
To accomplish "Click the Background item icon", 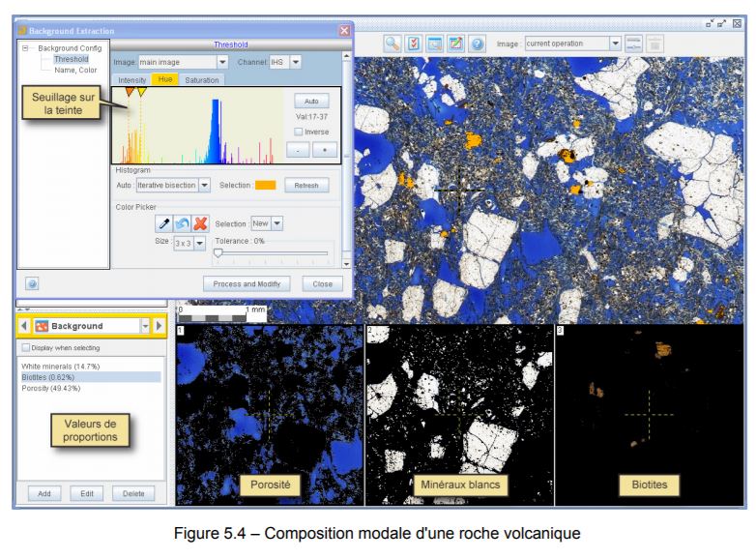I will tap(42, 326).
